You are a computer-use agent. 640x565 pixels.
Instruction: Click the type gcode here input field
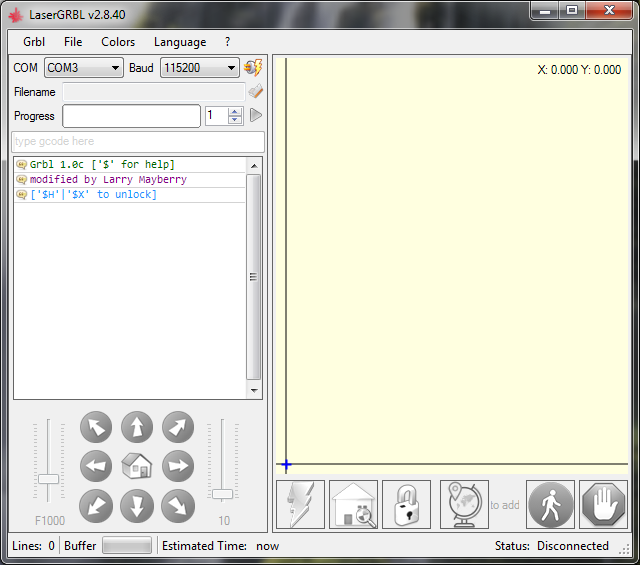[138, 142]
